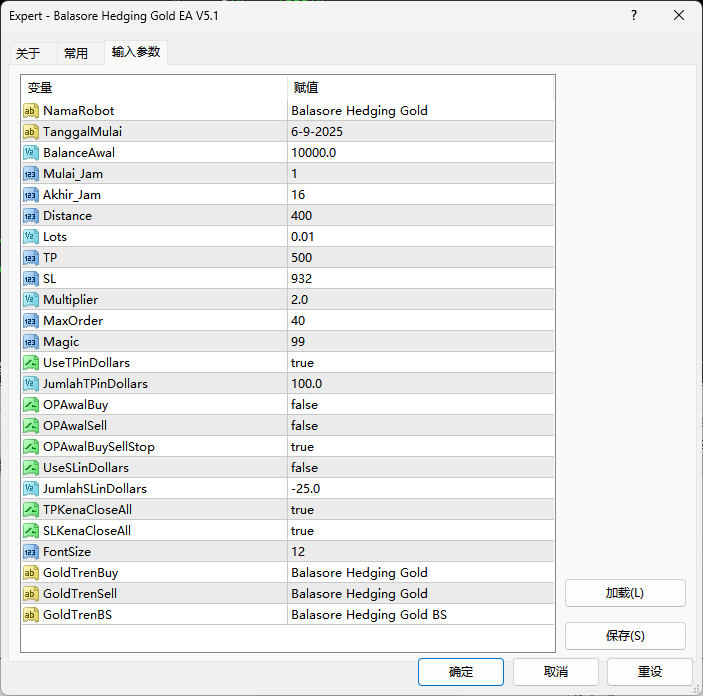Select the OPAwalBuy false value
Viewport: 703px width, 696px height.
tap(304, 404)
